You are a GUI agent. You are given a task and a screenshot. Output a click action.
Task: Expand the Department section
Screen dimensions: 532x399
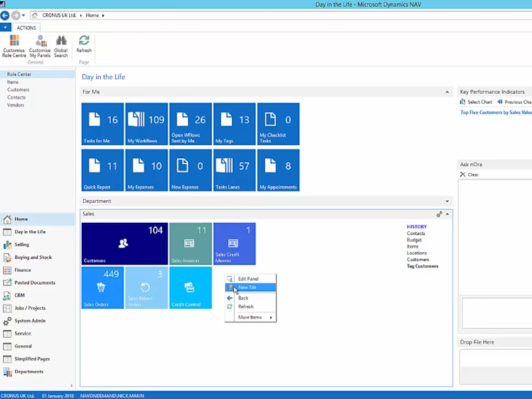pos(447,201)
